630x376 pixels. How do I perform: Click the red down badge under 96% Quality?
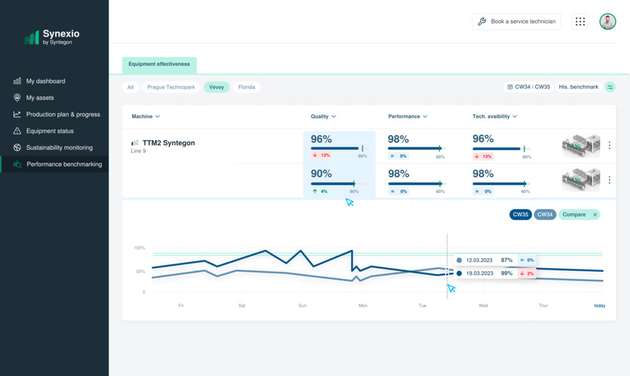pyautogui.click(x=321, y=155)
